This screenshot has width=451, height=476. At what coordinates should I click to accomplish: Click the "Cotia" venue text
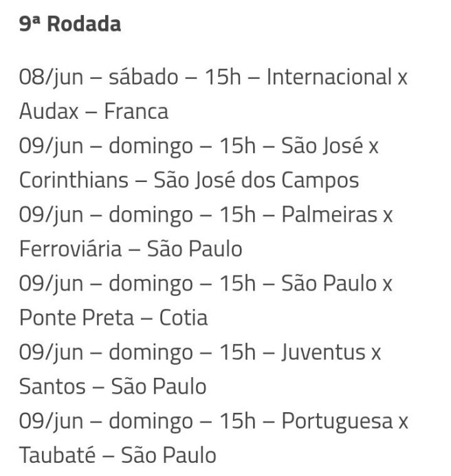[x=184, y=317]
